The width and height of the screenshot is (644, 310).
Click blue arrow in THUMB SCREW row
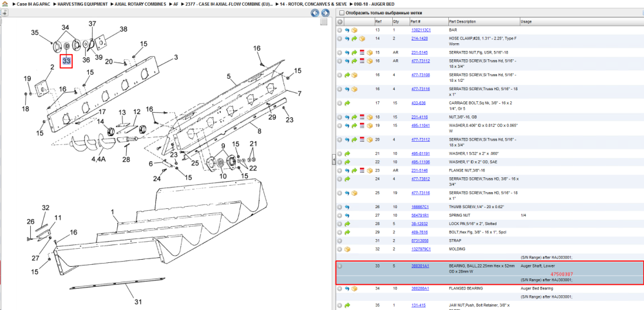click(346, 207)
